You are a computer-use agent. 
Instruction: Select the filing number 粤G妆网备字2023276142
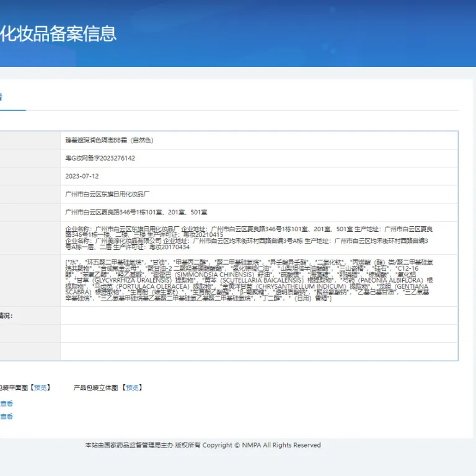pyautogui.click(x=100, y=158)
